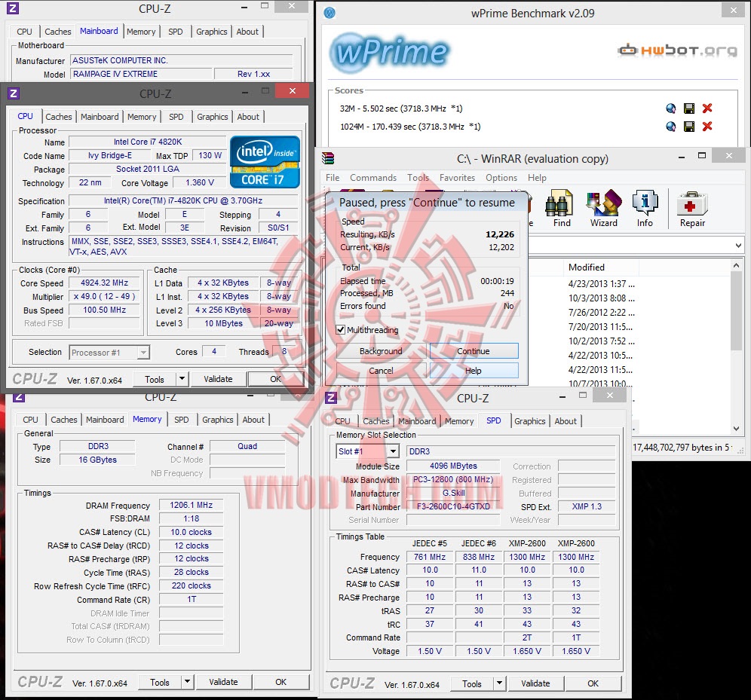Open About tab in Mainboard window
751x700 pixels.
pyautogui.click(x=247, y=32)
